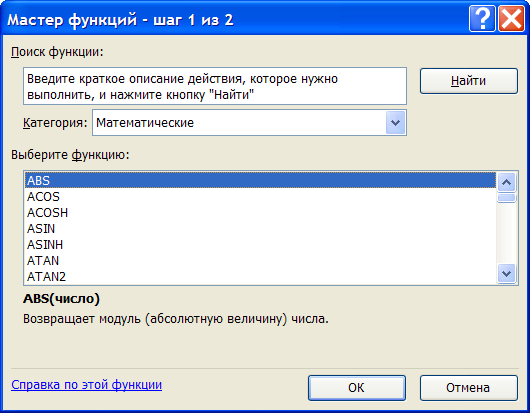Click the function list scroll up arrow
Screen dimensions: 530x413
click(x=506, y=183)
